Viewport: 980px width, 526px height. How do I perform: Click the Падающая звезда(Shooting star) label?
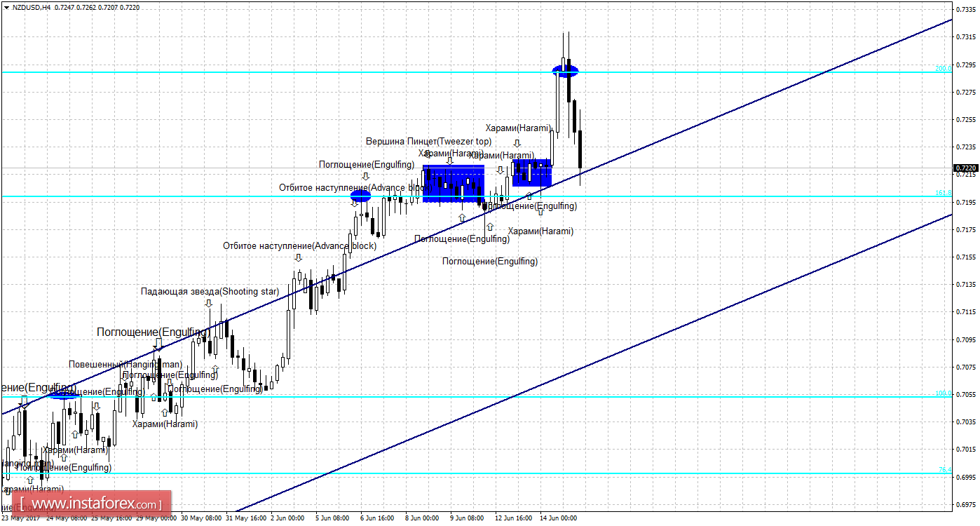tap(210, 291)
